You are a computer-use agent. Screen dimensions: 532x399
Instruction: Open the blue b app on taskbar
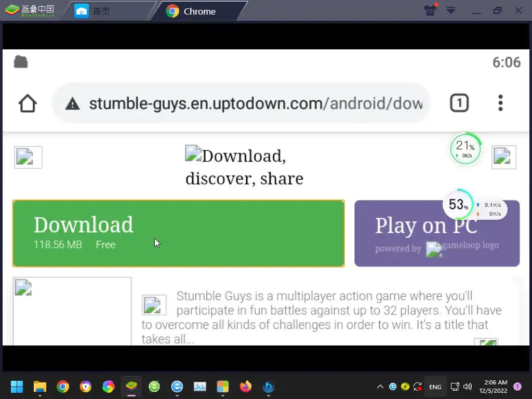[x=269, y=387]
